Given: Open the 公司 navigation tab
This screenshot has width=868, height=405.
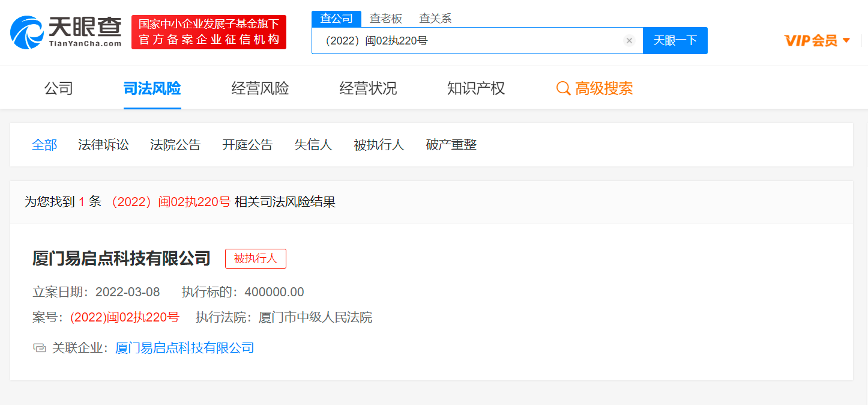Looking at the screenshot, I should [59, 89].
